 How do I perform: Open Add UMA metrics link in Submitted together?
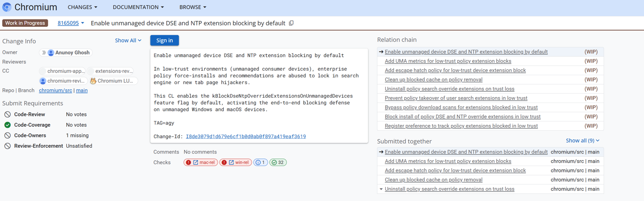tap(448, 161)
